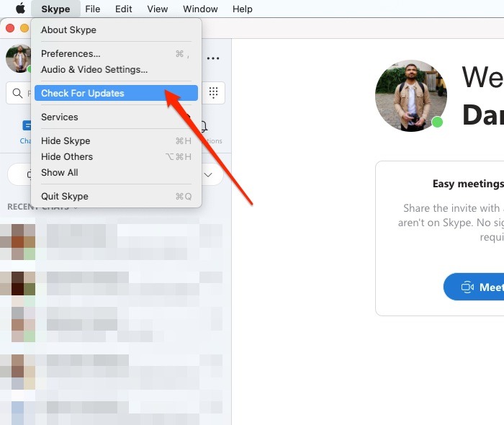Expand the chevron next to the new chat button
Image resolution: width=504 pixels, height=425 pixels.
point(208,175)
